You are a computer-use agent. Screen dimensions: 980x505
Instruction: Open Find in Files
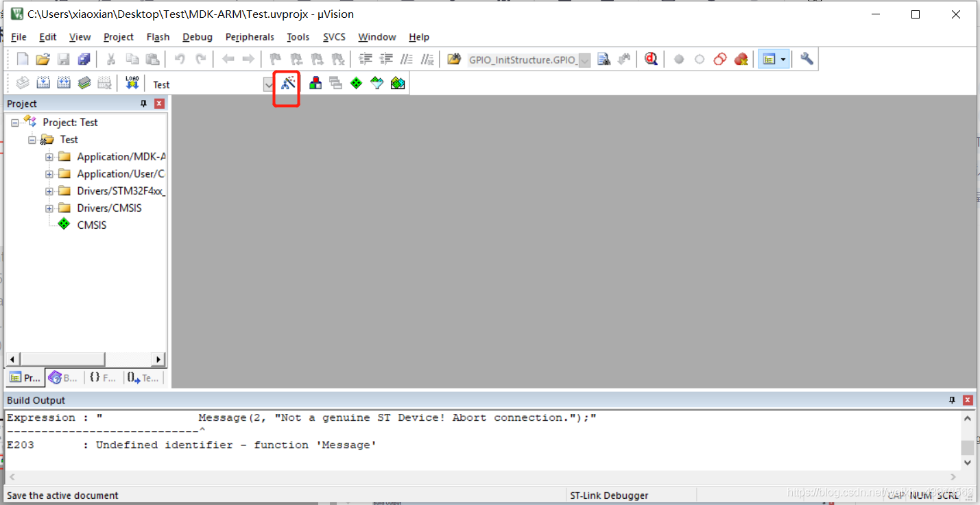pos(454,60)
